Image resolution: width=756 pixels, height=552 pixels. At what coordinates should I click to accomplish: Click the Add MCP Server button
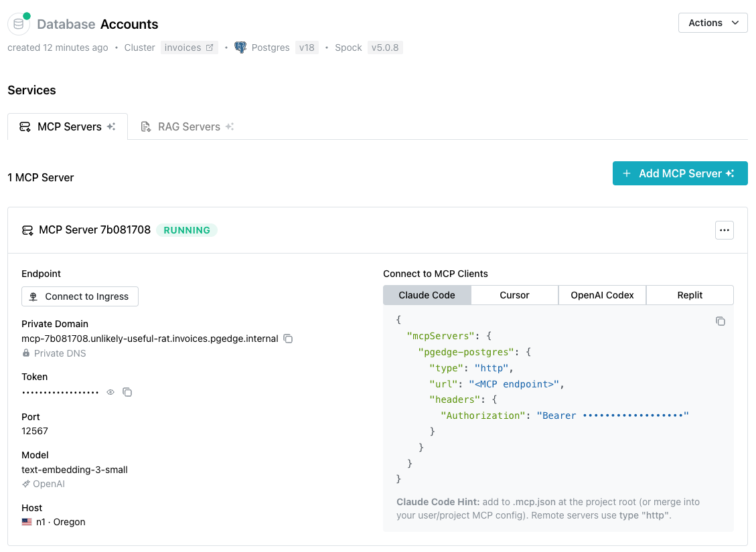(680, 173)
